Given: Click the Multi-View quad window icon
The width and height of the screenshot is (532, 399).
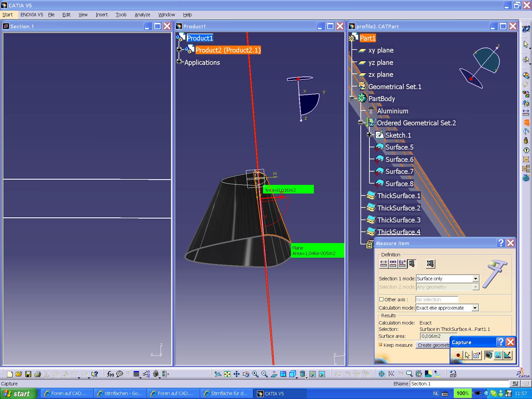Looking at the screenshot, I should [x=283, y=374].
